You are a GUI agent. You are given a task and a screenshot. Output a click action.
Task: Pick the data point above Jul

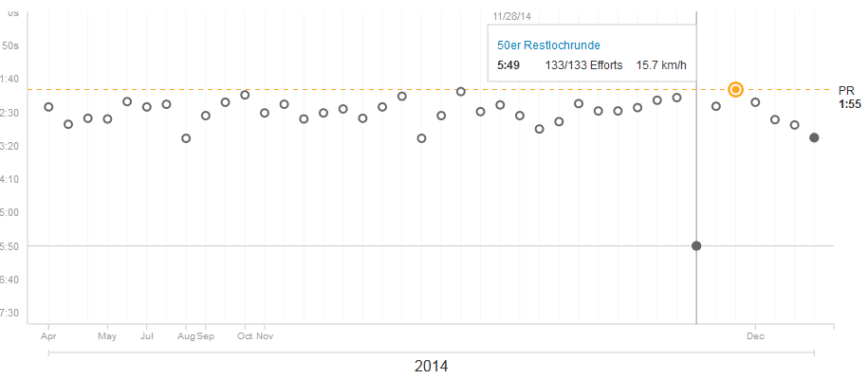147,107
